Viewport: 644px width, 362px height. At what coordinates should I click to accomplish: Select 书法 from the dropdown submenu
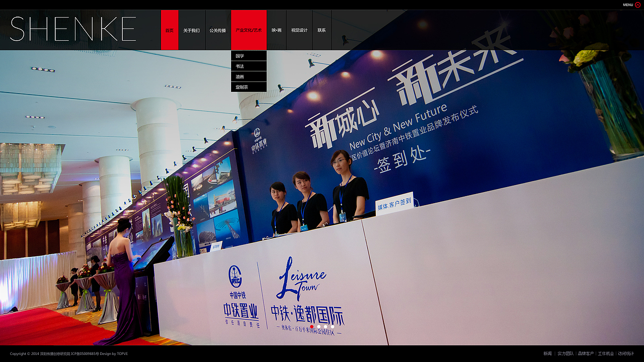[x=249, y=66]
